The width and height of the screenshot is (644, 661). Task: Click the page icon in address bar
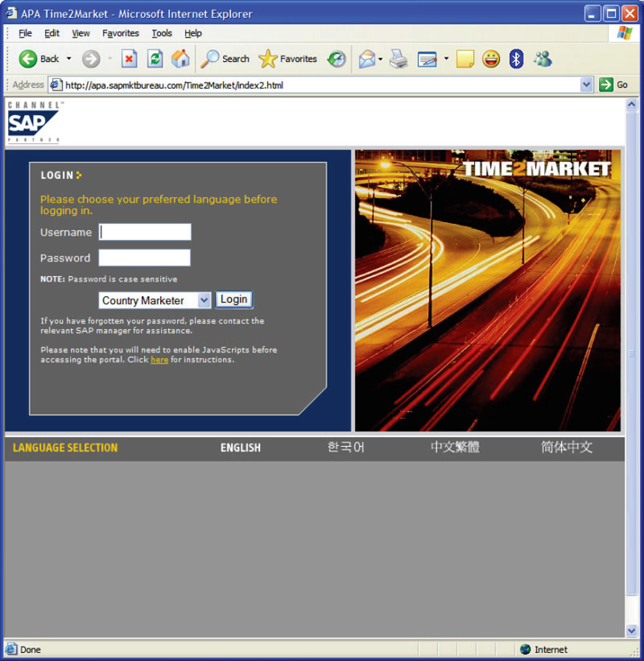coord(56,85)
